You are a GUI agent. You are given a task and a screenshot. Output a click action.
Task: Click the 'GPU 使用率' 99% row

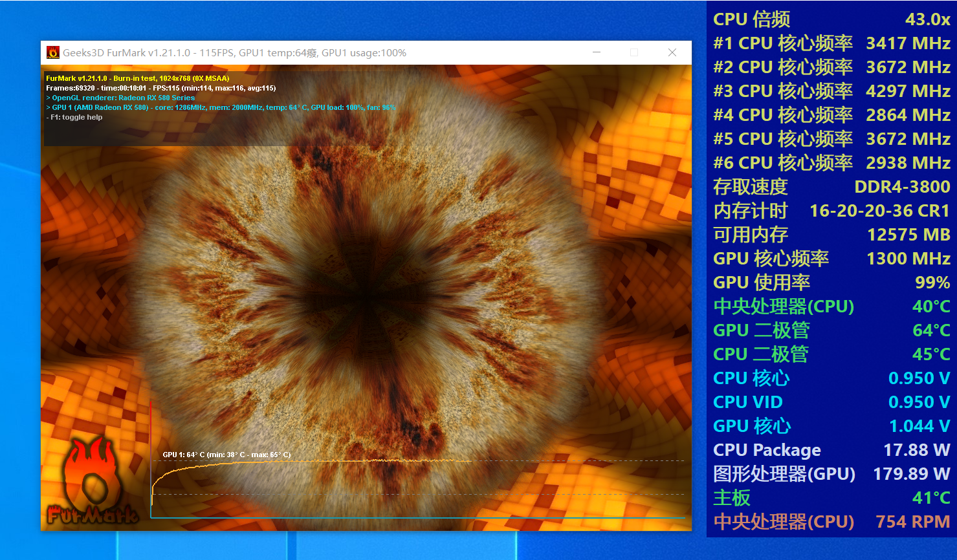[831, 283]
